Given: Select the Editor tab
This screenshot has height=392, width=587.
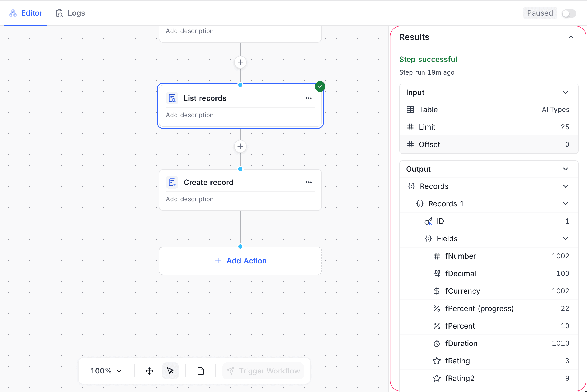Looking at the screenshot, I should (x=26, y=13).
